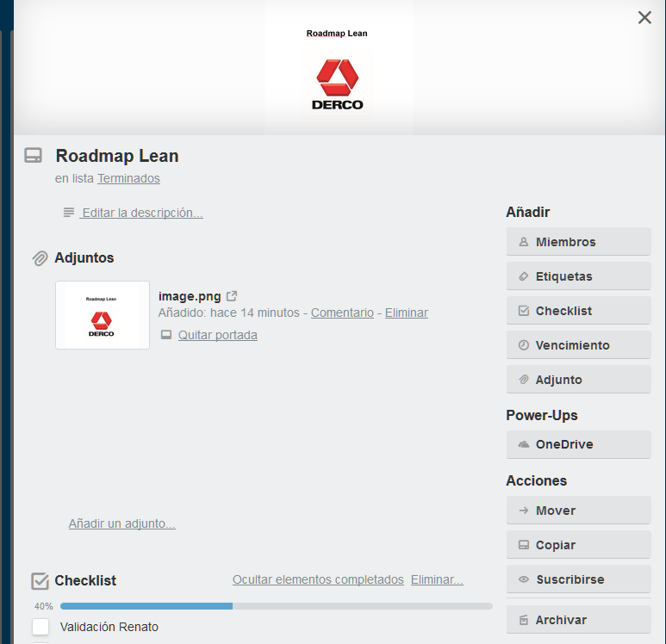
Task: Click Eliminar link for image.png attachment
Action: [407, 313]
